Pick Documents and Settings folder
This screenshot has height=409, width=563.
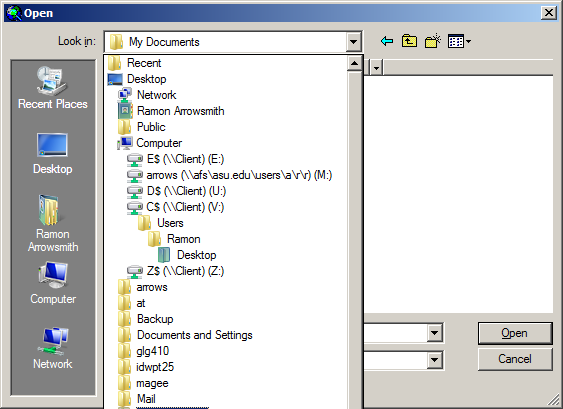tap(185, 335)
